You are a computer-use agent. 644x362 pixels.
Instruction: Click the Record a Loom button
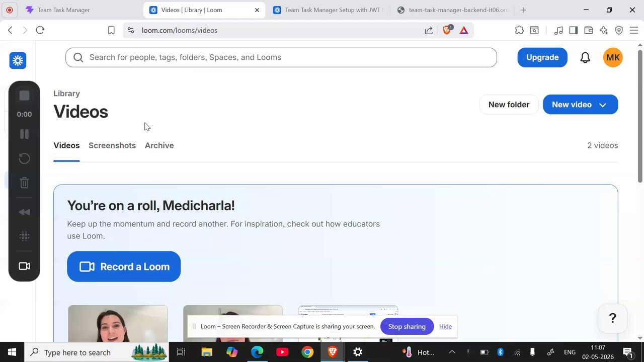click(124, 266)
